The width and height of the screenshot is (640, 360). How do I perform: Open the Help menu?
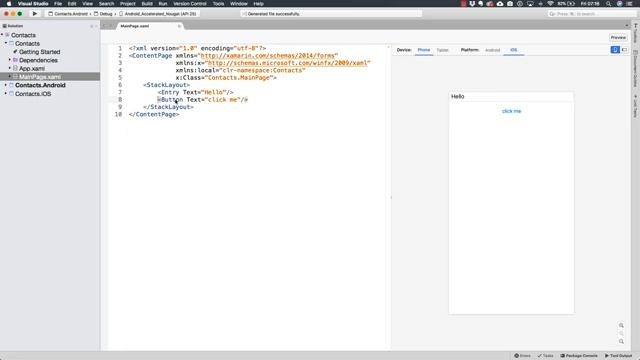pyautogui.click(x=258, y=4)
